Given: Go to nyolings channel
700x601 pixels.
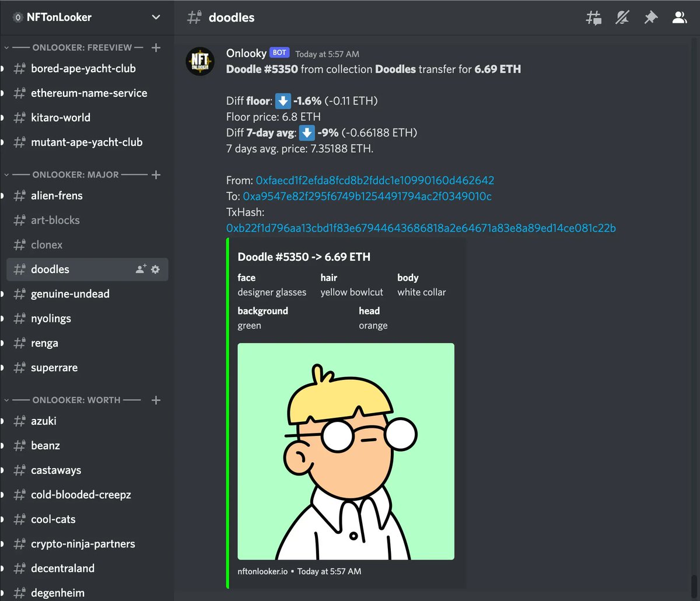Looking at the screenshot, I should coord(87,319).
